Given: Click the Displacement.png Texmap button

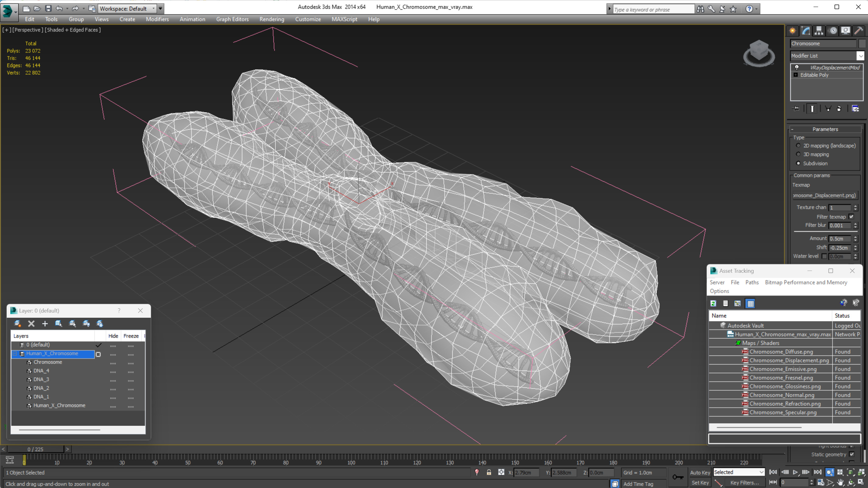Looking at the screenshot, I should 824,195.
